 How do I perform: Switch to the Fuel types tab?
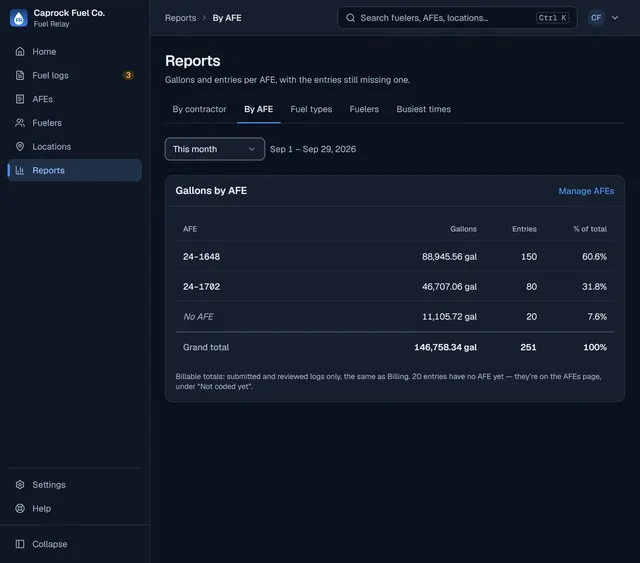pos(311,109)
